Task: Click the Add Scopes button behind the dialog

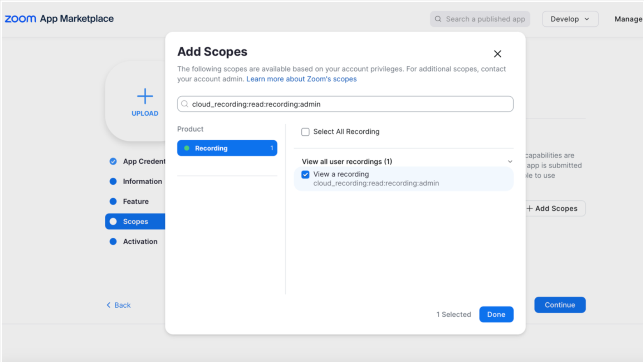Action: point(555,209)
